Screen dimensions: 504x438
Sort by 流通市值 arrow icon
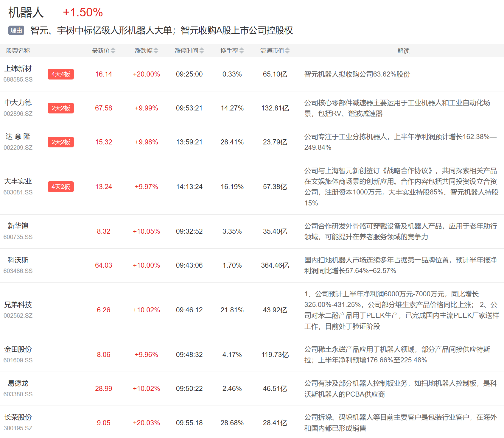point(287,51)
